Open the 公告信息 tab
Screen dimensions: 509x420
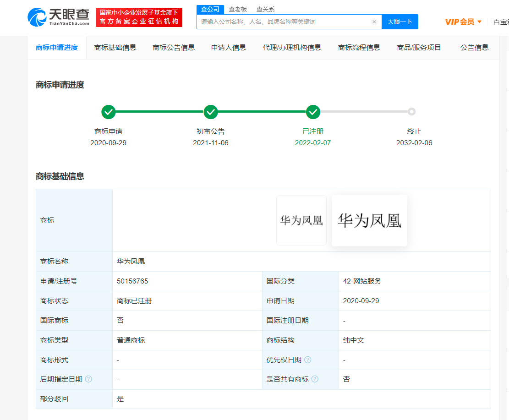coord(474,47)
